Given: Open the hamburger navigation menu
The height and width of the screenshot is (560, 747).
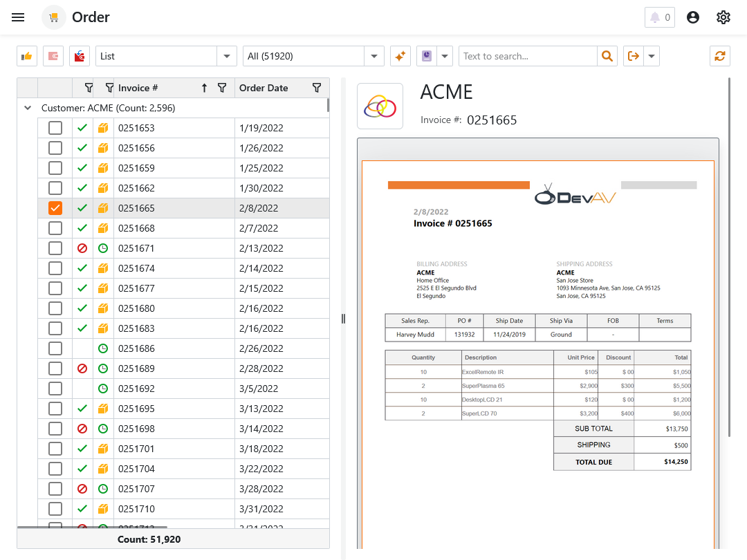Looking at the screenshot, I should [19, 17].
